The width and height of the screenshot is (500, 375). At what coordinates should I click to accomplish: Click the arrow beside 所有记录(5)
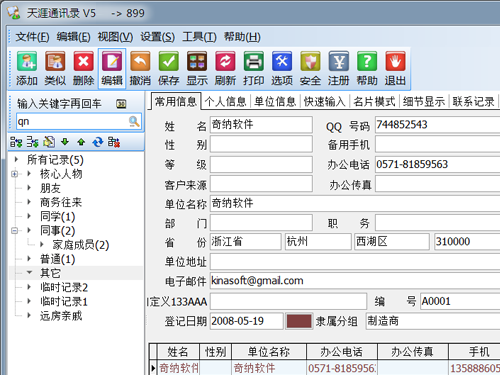click(16, 159)
